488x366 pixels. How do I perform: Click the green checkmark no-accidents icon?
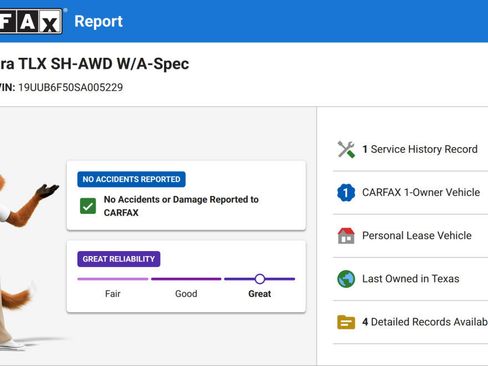coord(88,206)
